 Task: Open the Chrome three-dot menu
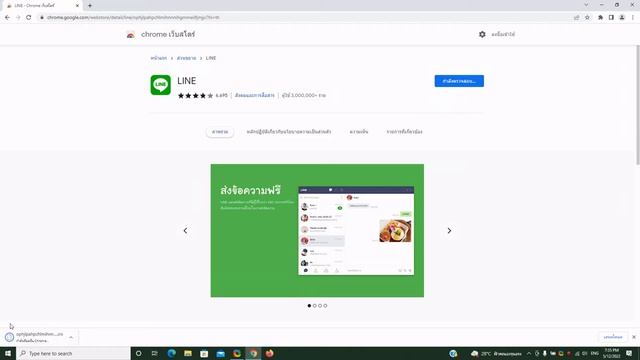coord(633,18)
